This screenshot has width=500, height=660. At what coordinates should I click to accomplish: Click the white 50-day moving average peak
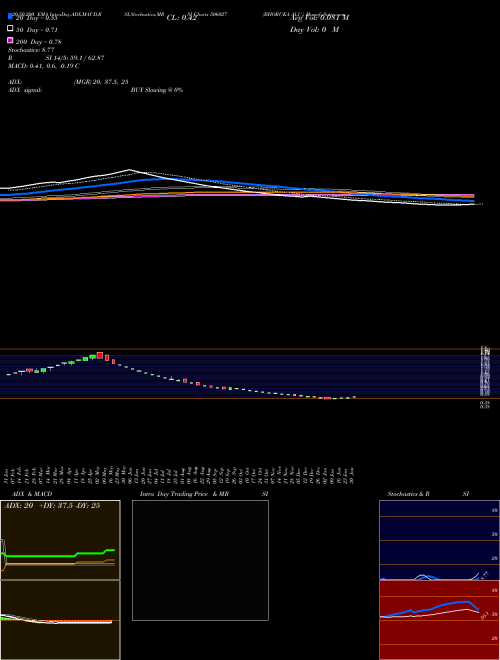click(x=129, y=170)
